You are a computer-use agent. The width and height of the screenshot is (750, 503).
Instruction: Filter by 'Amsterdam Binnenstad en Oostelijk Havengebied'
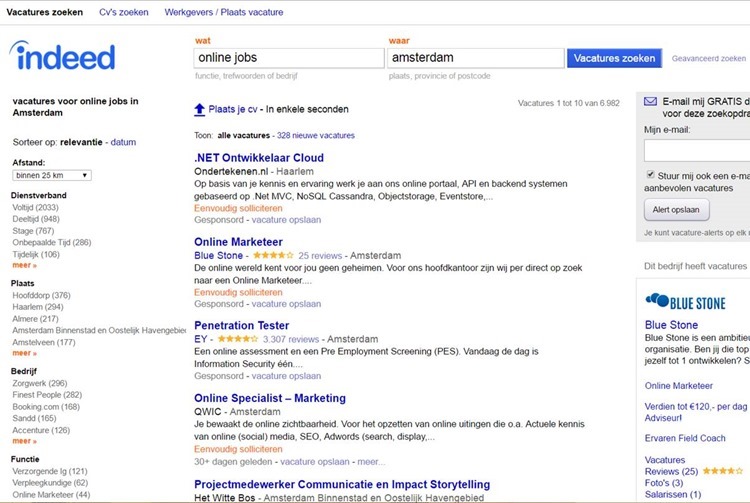[99, 330]
